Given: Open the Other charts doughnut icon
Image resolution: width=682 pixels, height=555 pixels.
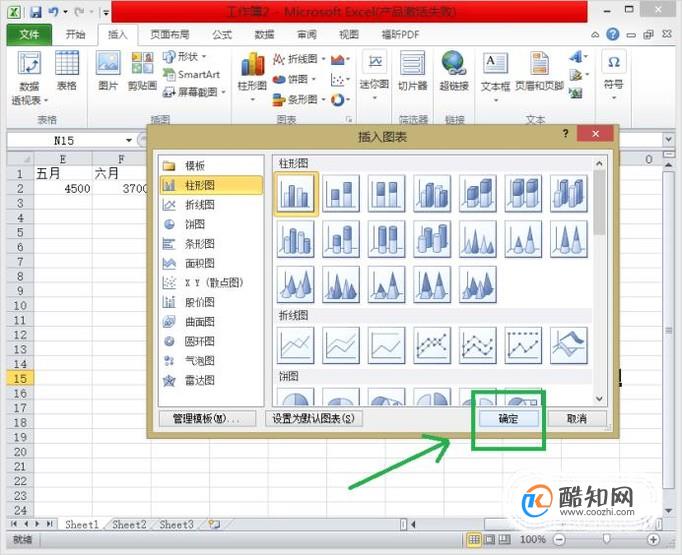Looking at the screenshot, I should [340, 100].
